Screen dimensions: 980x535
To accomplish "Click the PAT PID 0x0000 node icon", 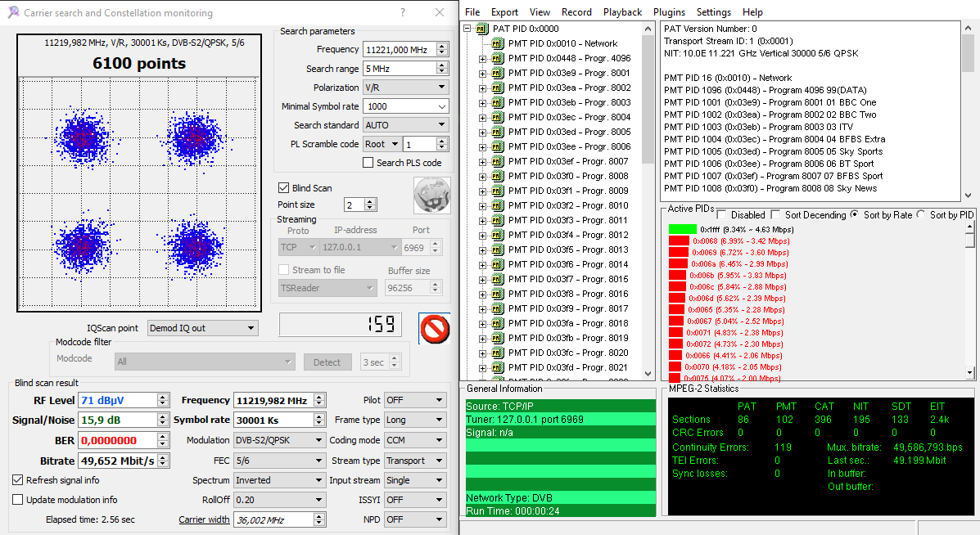I will 481,29.
